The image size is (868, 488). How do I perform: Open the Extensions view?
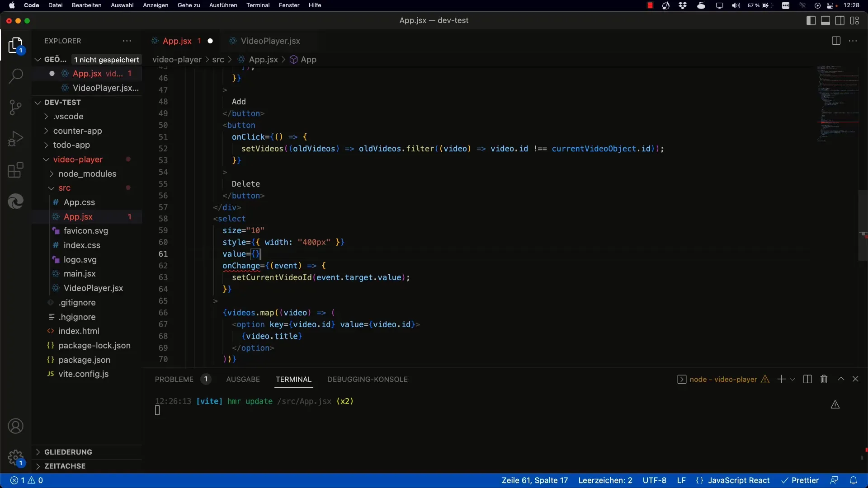click(16, 170)
